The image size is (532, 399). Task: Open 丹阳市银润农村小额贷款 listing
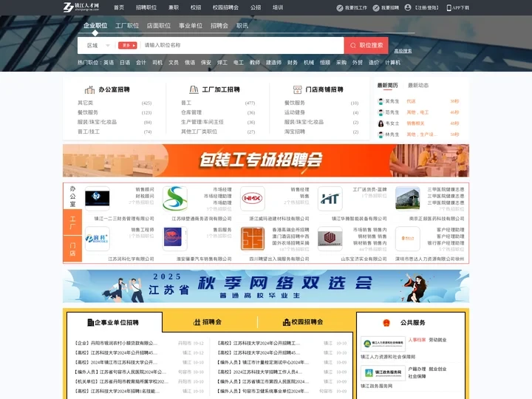pos(115,344)
